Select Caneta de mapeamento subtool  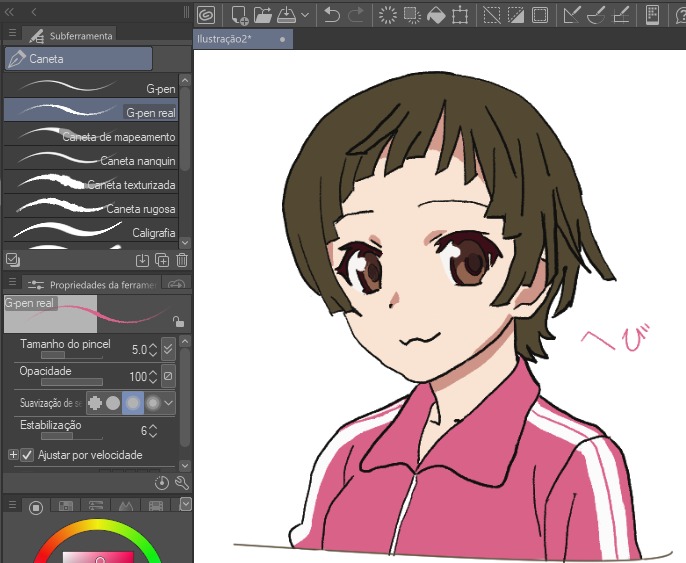(91, 134)
